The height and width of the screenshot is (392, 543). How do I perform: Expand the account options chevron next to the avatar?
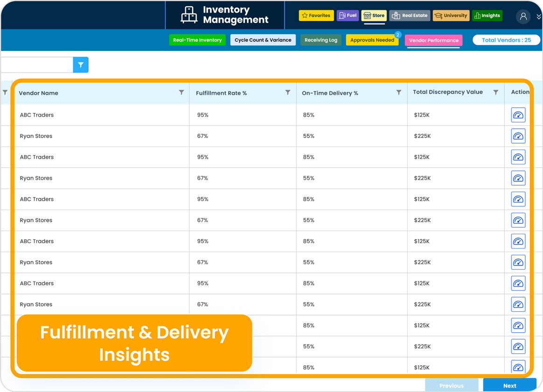(x=539, y=16)
